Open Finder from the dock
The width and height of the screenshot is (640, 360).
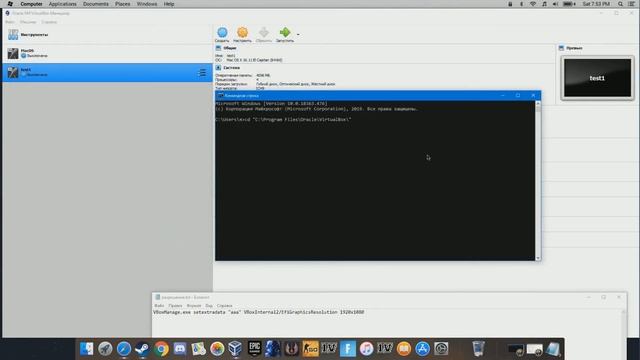coord(87,349)
